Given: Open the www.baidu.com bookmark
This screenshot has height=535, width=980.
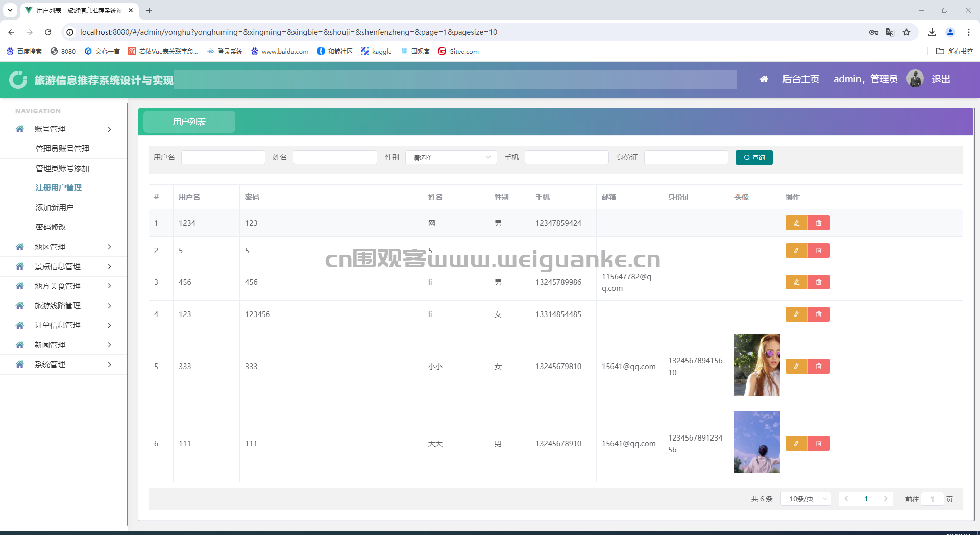Looking at the screenshot, I should click(280, 51).
